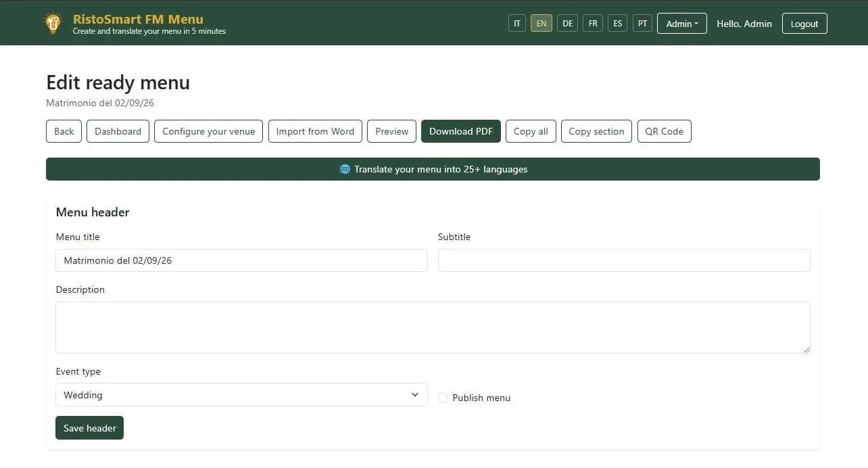Click the Save header button

click(89, 428)
